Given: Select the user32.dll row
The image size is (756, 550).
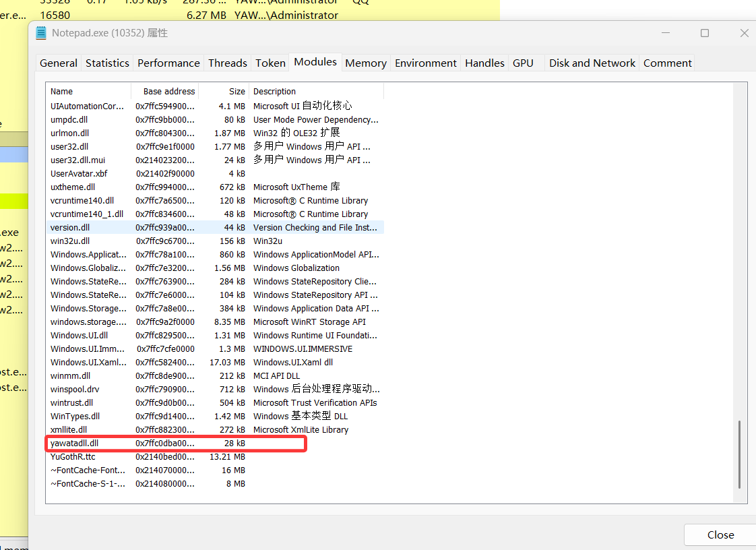Looking at the screenshot, I should (x=215, y=147).
